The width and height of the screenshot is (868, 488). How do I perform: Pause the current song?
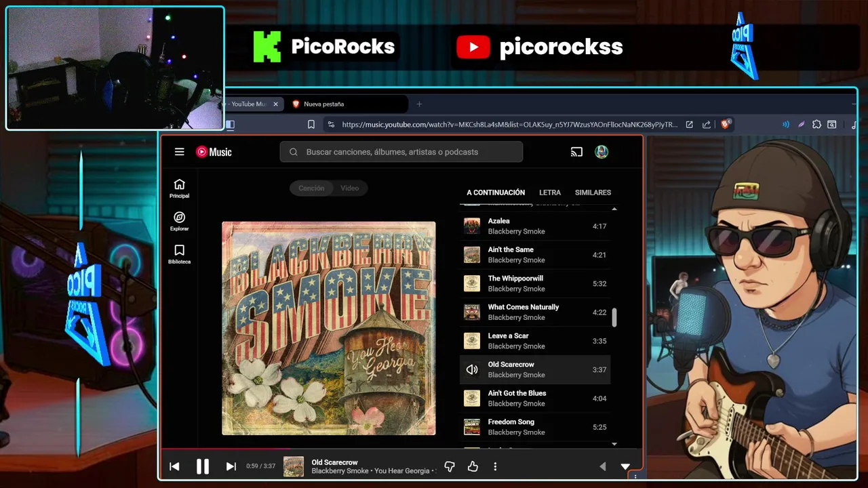click(x=202, y=466)
